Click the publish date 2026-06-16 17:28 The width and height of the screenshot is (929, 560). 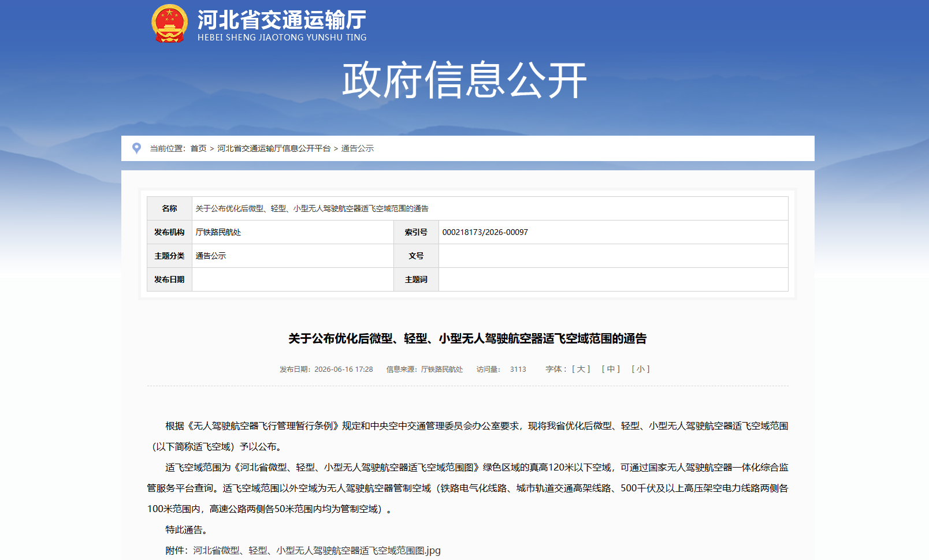point(344,369)
